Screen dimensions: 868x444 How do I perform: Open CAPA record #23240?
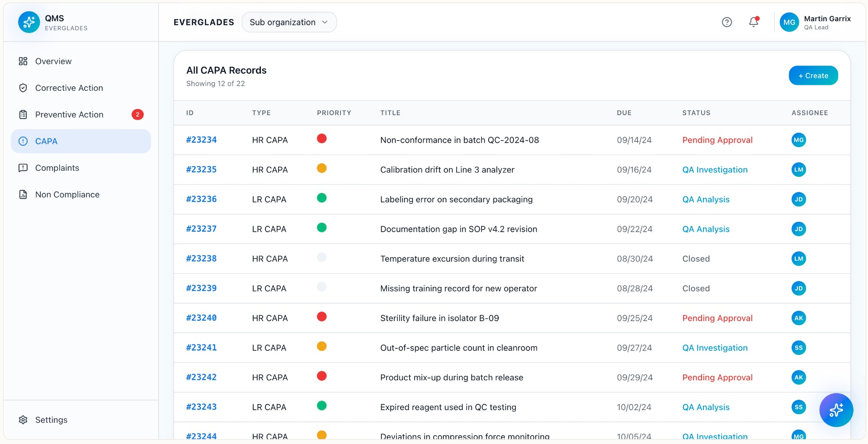(201, 318)
